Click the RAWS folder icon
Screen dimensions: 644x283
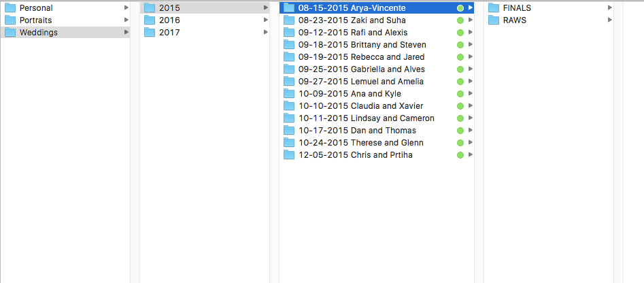494,20
